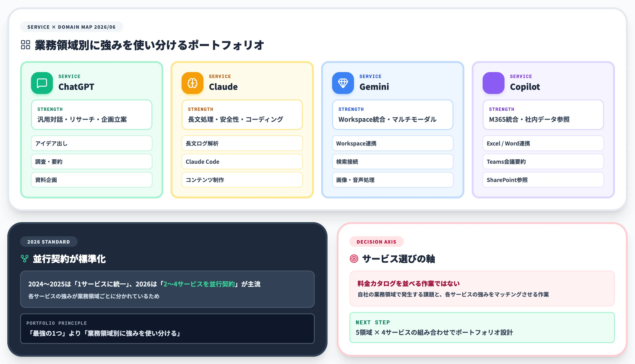Select the SERVICE × DOMAIN MAP 2026/06 badge
The width and height of the screenshot is (635, 364).
click(x=71, y=27)
